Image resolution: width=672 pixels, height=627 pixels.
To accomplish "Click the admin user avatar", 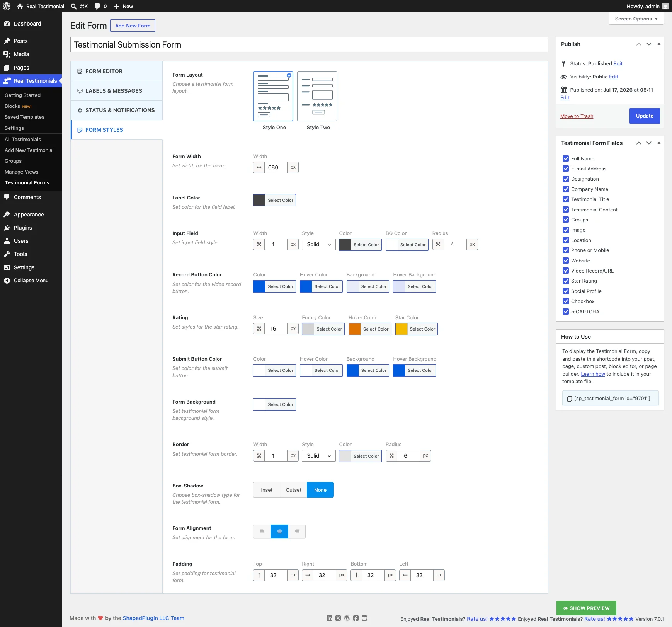I will 665,6.
